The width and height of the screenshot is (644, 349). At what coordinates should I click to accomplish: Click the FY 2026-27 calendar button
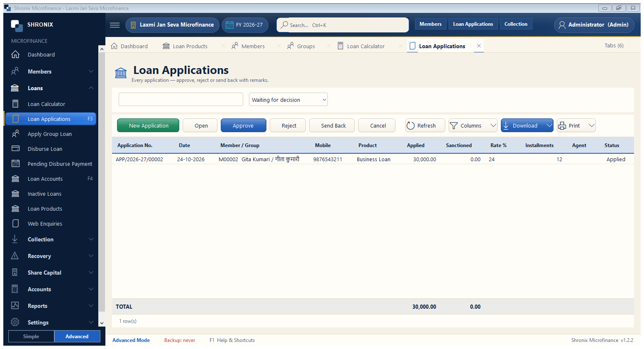click(245, 25)
